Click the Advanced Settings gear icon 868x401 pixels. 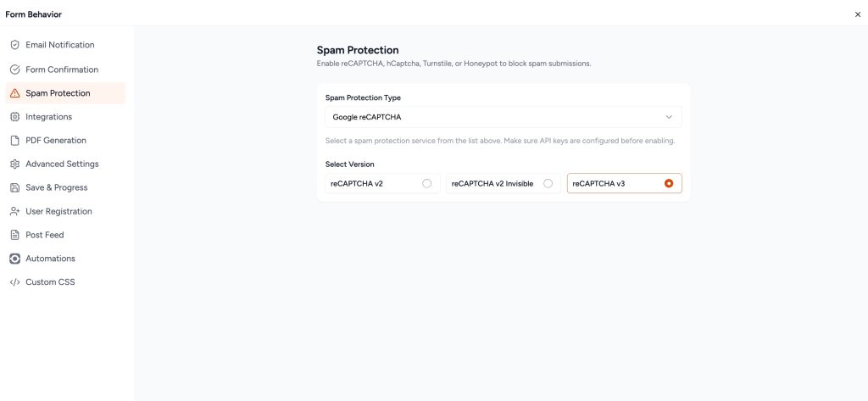[14, 164]
